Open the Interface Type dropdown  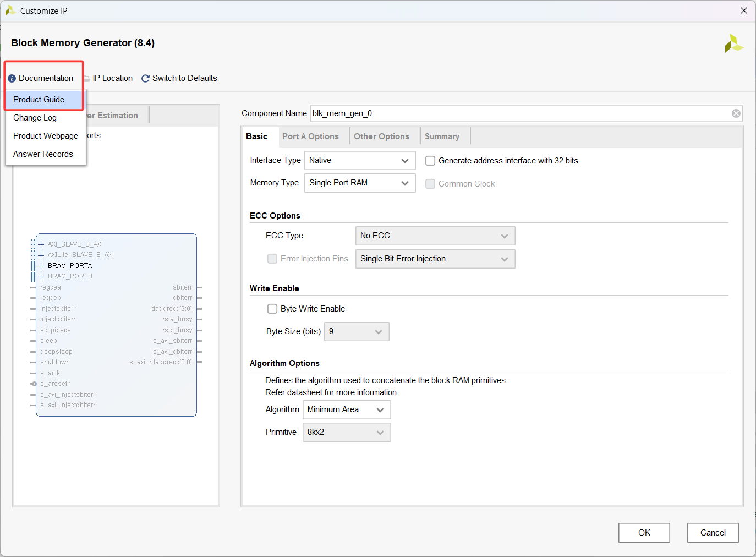click(360, 161)
